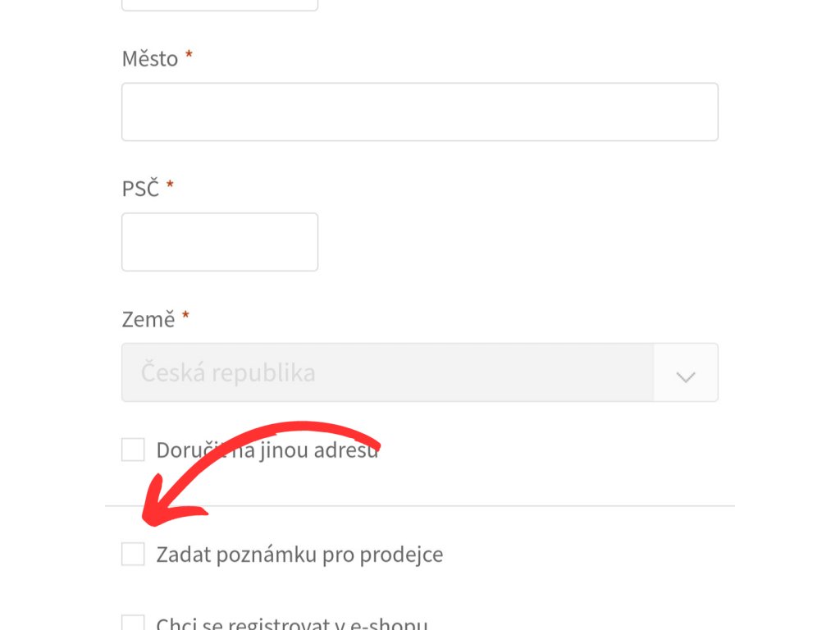This screenshot has width=840, height=630.
Task: Click the "Zadat poznámku pro prodejce" label text
Action: (299, 555)
